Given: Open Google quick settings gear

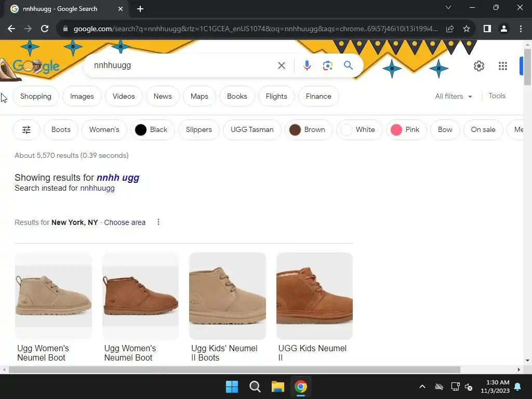Looking at the screenshot, I should click(479, 66).
